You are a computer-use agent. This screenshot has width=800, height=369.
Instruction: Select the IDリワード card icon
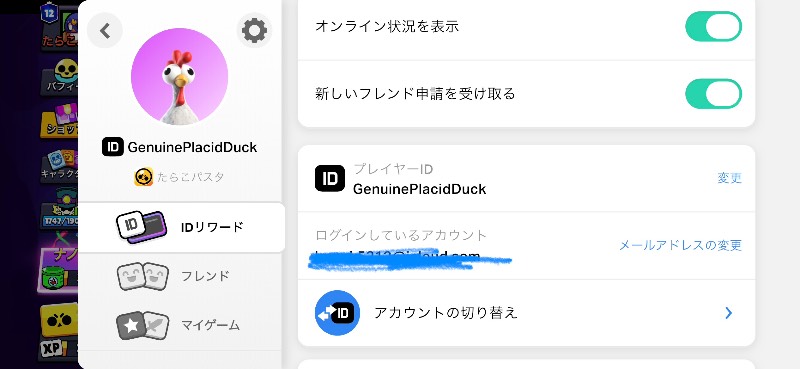pyautogui.click(x=141, y=227)
